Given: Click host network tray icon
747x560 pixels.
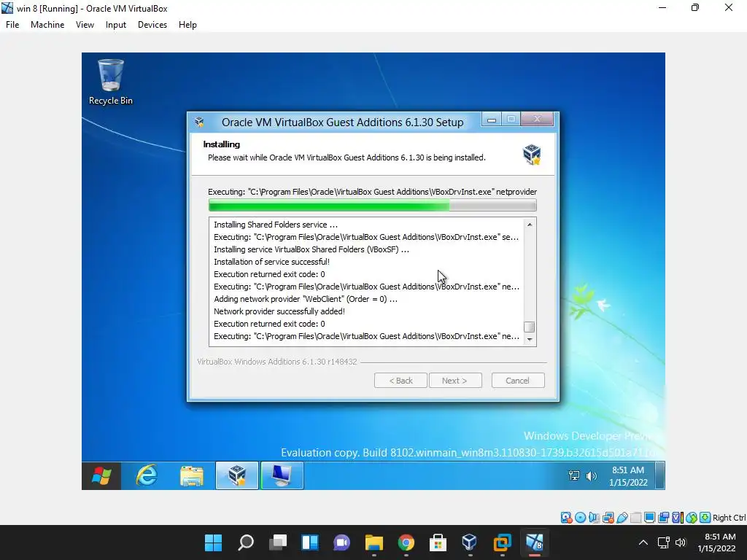Looking at the screenshot, I should pos(664,542).
